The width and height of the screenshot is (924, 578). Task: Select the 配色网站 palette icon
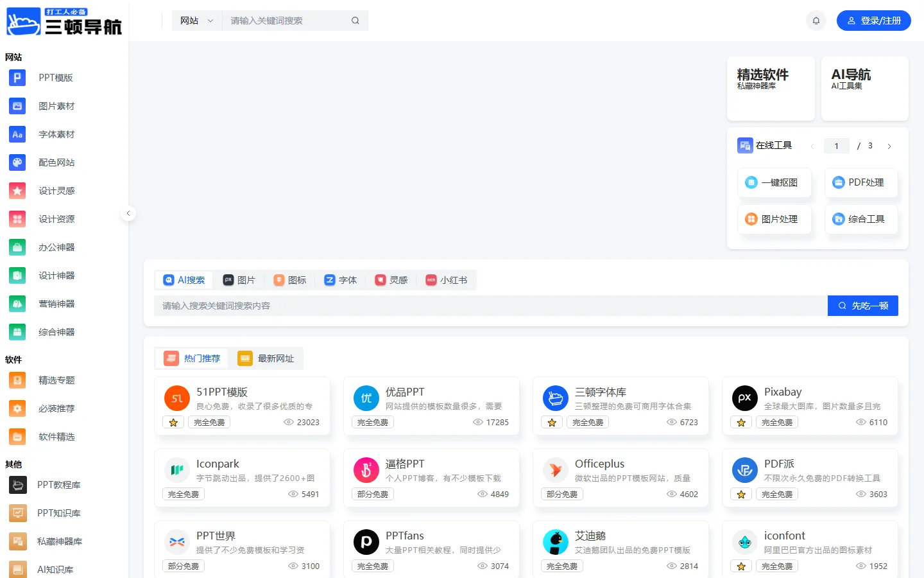coord(17,162)
